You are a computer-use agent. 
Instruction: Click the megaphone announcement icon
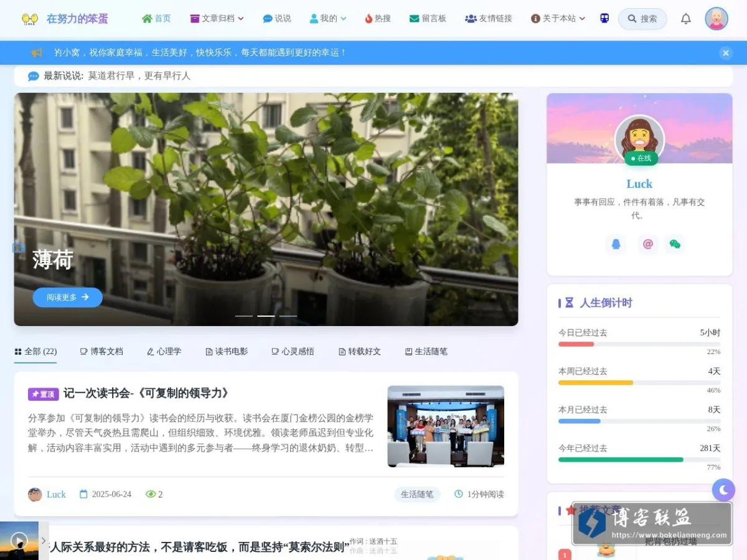click(x=37, y=53)
